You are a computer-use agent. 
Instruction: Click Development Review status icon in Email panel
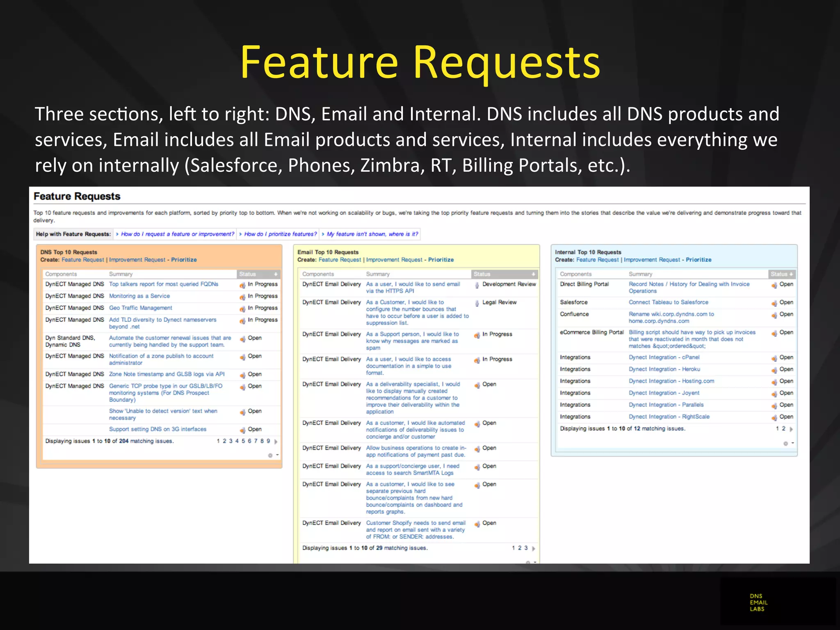477,285
